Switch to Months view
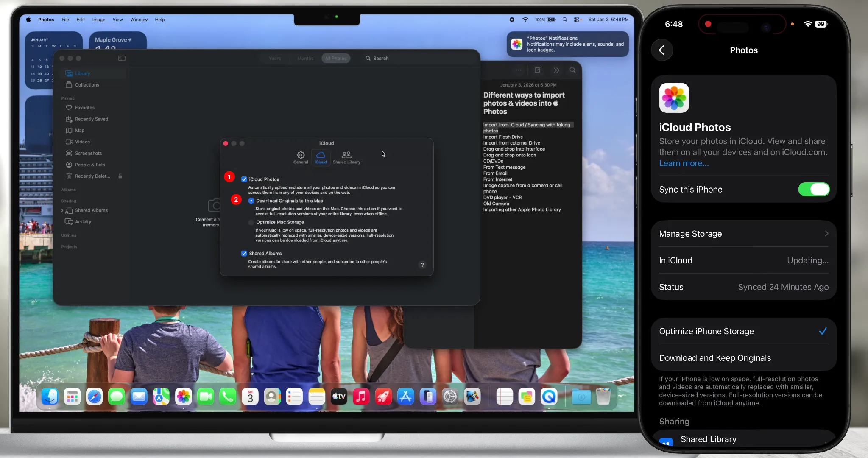 point(305,59)
